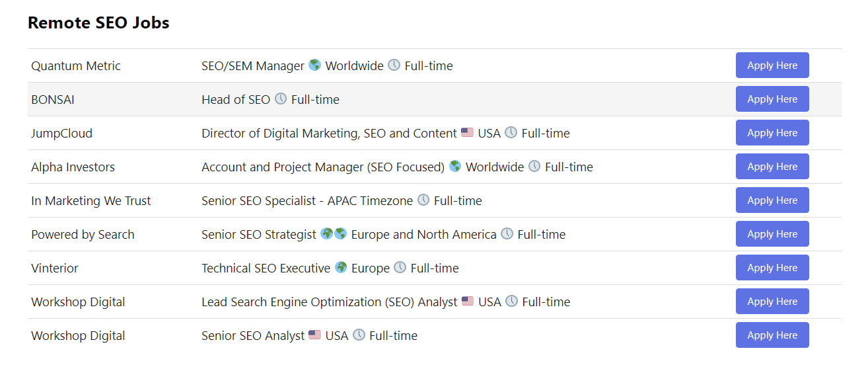868x371 pixels.
Task: Apply for Vinterior Technical SEO Executive
Action: pos(772,268)
